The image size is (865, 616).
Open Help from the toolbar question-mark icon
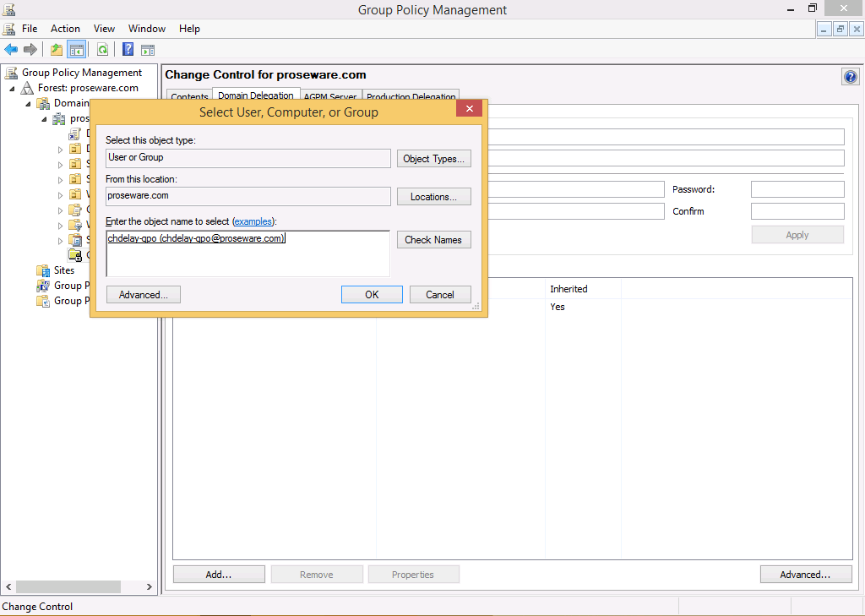(x=128, y=50)
